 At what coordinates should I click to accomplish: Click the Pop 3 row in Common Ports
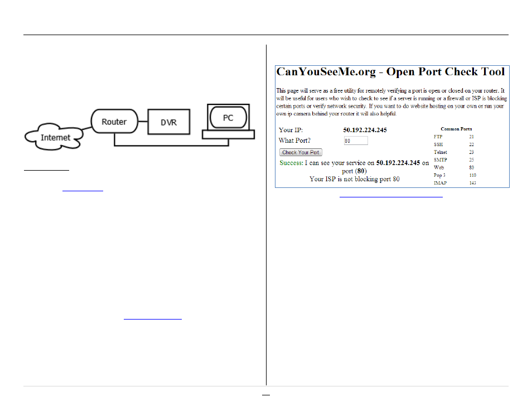point(454,176)
